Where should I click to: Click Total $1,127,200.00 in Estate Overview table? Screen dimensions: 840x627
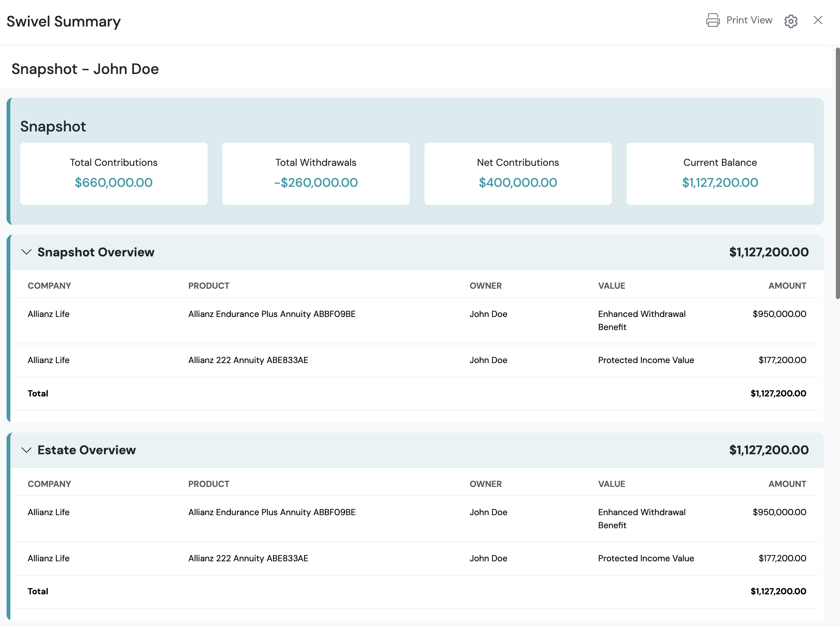pos(778,591)
